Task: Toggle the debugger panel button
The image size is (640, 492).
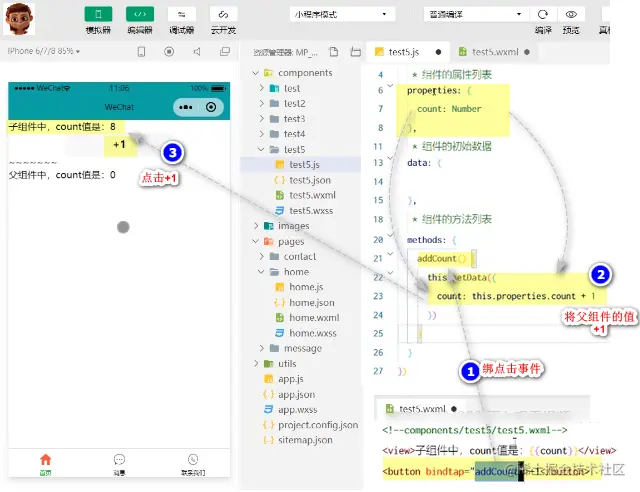Action: (x=182, y=14)
